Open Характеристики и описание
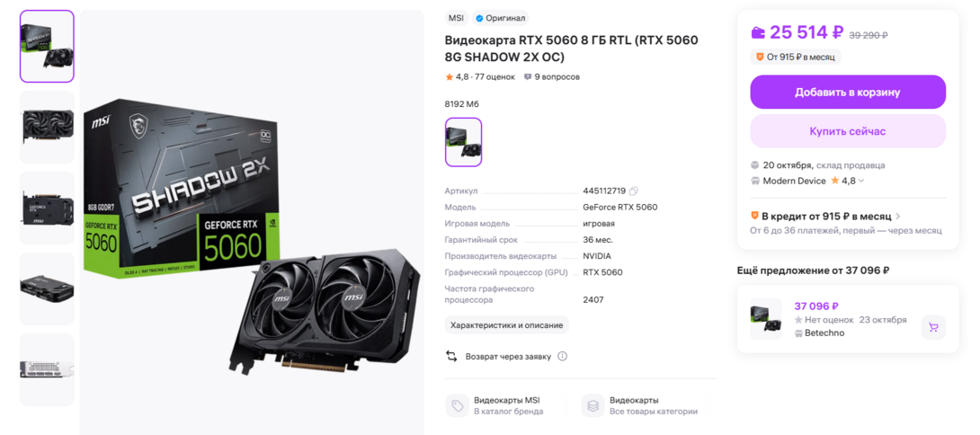 (x=507, y=325)
